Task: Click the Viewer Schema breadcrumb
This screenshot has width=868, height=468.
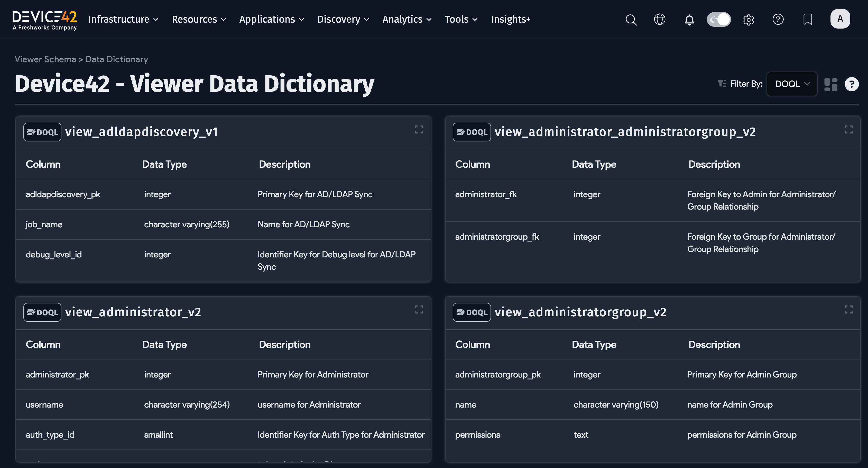Action: tap(45, 59)
